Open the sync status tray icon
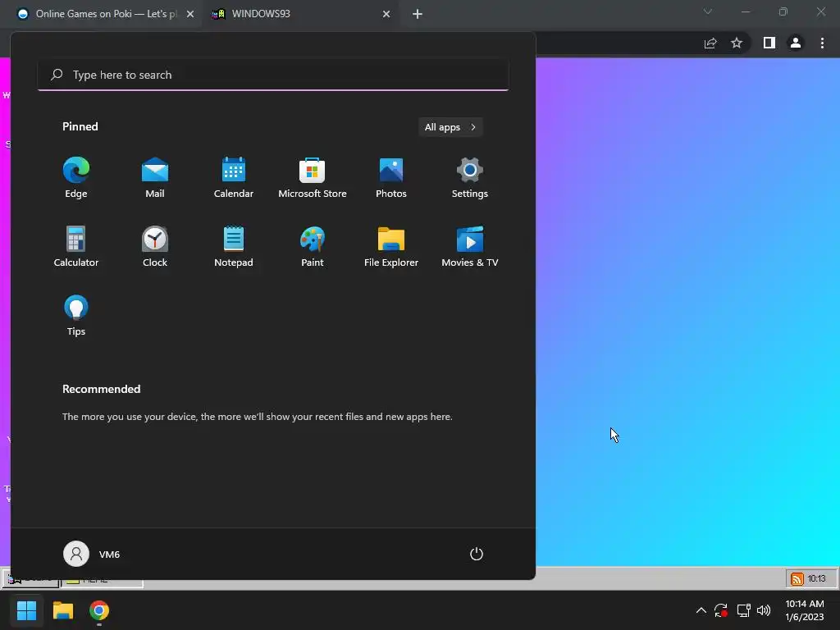This screenshot has height=630, width=840. click(721, 610)
